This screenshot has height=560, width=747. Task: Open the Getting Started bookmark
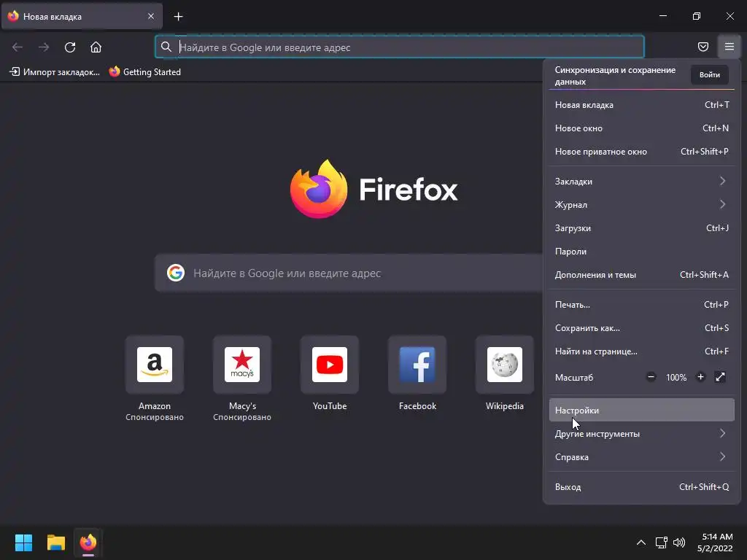[x=145, y=72]
